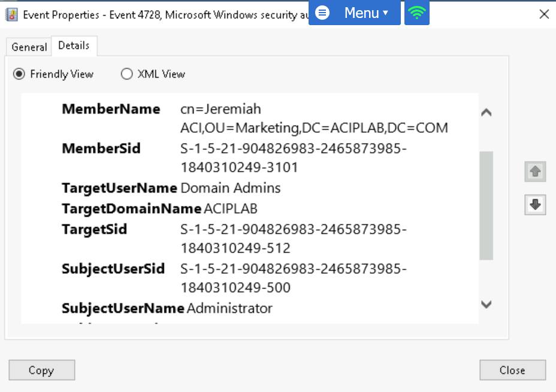Click the SubjectUserName Administrator value
Image resolution: width=556 pixels, height=392 pixels.
point(229,308)
